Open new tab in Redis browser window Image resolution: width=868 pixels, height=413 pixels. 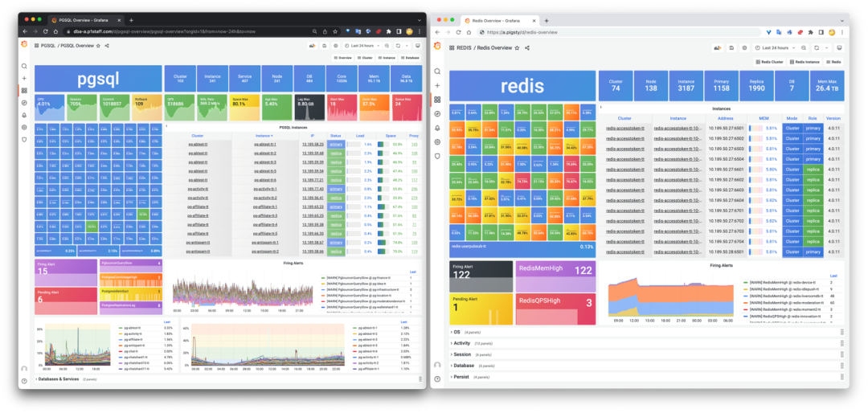point(547,20)
